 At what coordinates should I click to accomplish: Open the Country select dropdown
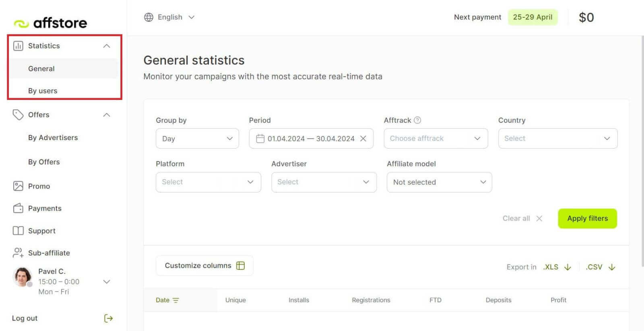557,139
